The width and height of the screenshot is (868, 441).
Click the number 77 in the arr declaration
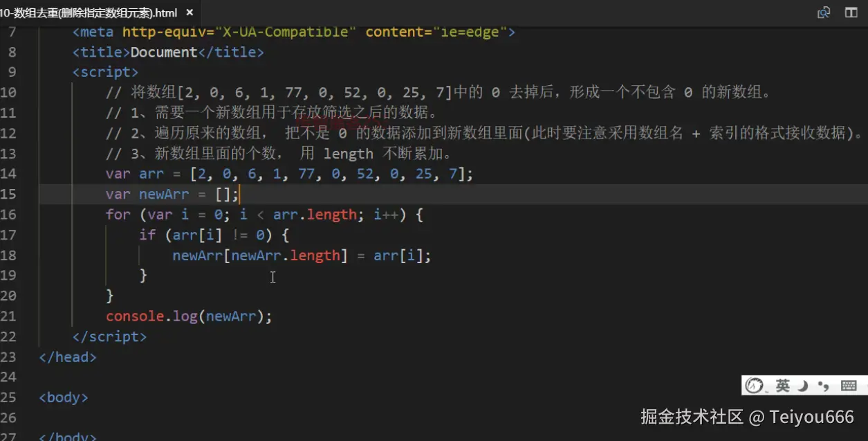(306, 174)
